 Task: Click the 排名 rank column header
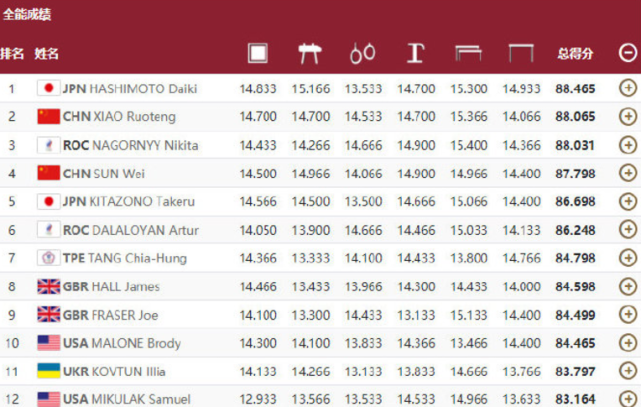click(x=13, y=53)
